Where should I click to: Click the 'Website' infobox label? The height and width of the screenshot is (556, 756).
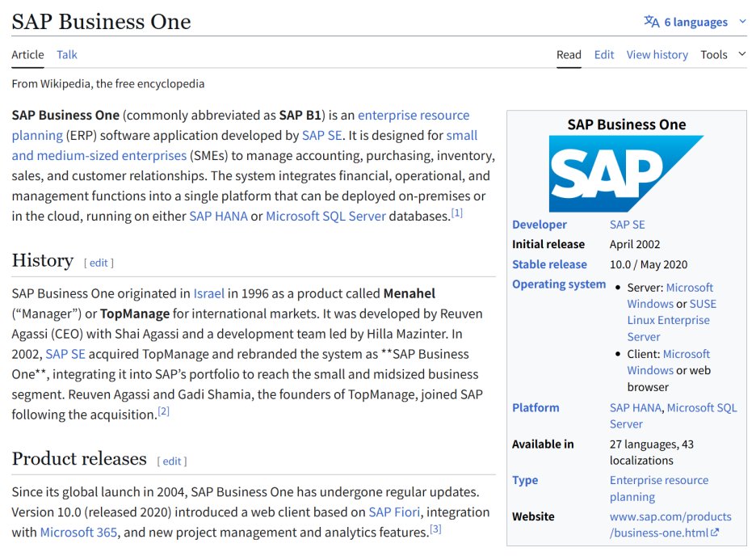pyautogui.click(x=533, y=516)
